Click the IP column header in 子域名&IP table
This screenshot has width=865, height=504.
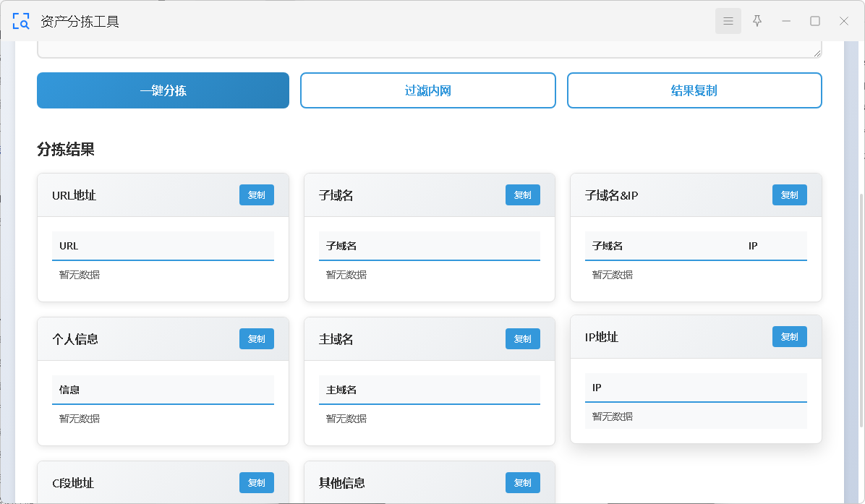click(753, 246)
